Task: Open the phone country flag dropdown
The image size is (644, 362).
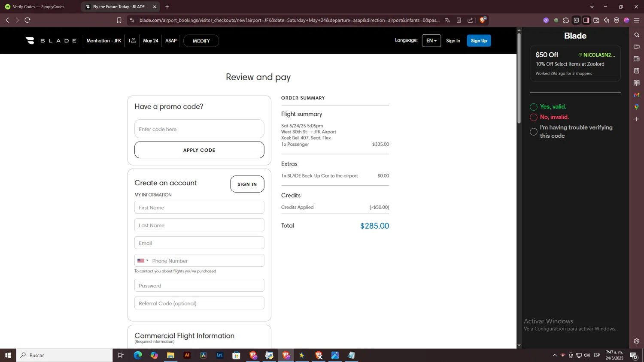Action: click(x=143, y=261)
